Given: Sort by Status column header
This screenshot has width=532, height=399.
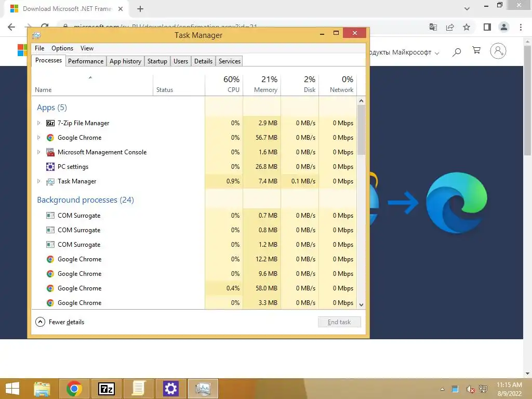Looking at the screenshot, I should 179,85.
